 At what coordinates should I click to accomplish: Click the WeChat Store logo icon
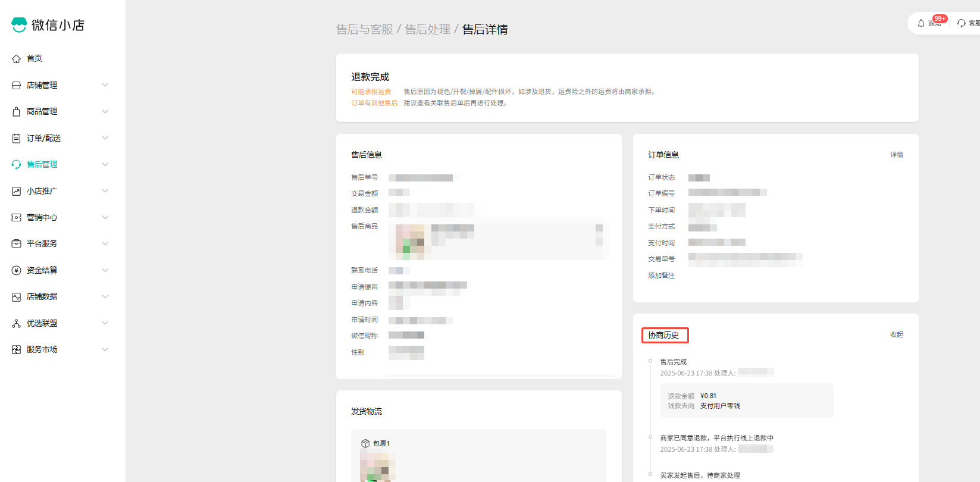pyautogui.click(x=19, y=24)
